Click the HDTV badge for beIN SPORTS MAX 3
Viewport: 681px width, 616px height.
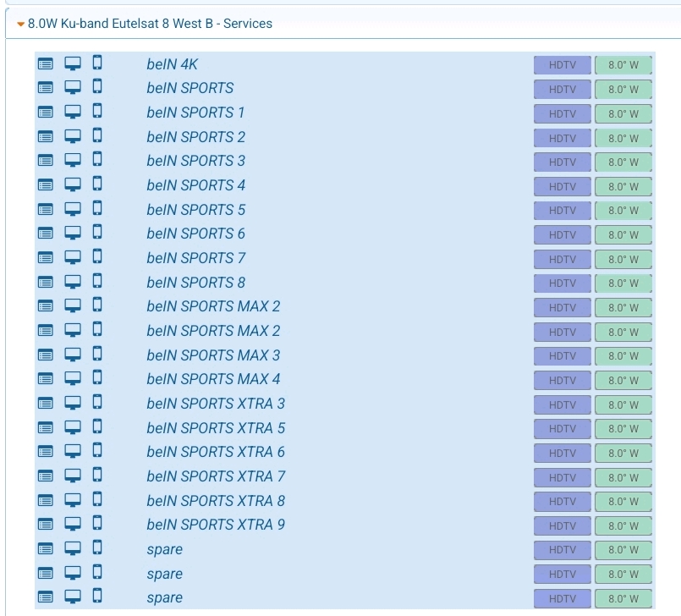(x=563, y=356)
